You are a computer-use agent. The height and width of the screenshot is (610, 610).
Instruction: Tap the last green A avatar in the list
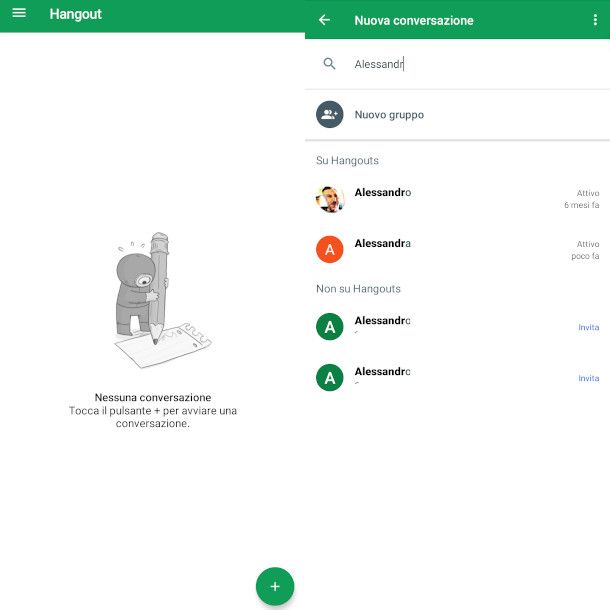[330, 377]
